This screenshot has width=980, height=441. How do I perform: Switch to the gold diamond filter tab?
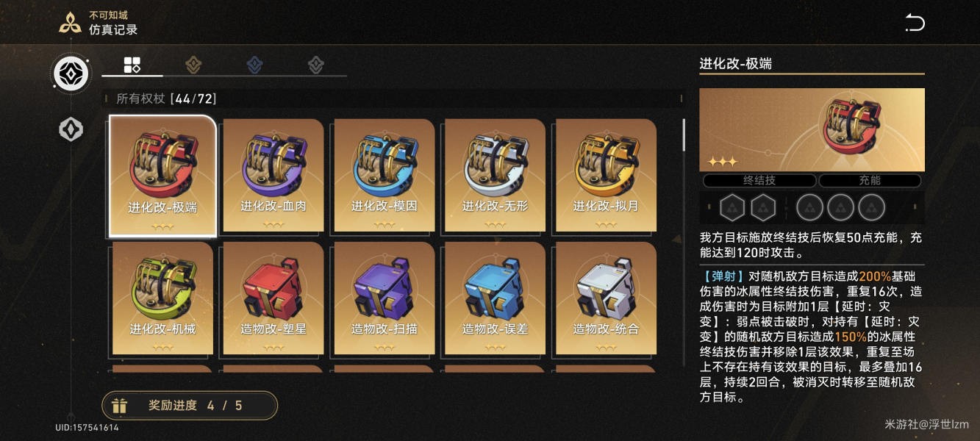(x=193, y=65)
